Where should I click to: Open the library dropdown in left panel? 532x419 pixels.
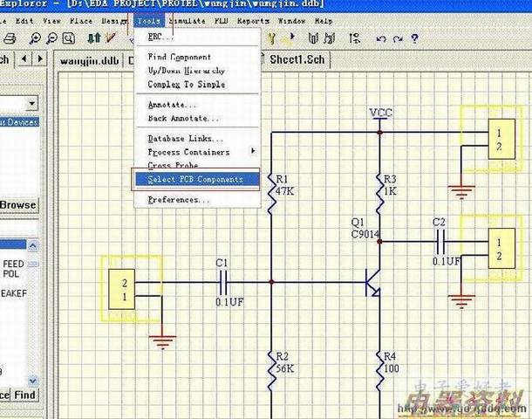pyautogui.click(x=31, y=104)
